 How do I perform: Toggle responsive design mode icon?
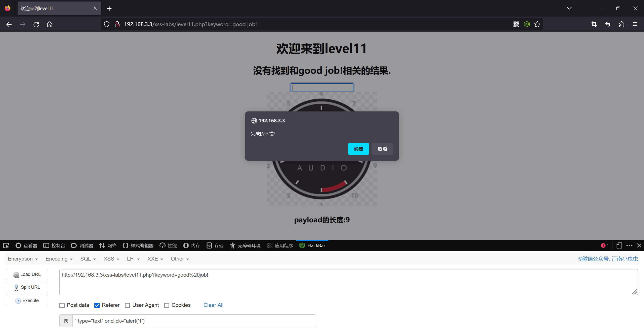coord(619,245)
